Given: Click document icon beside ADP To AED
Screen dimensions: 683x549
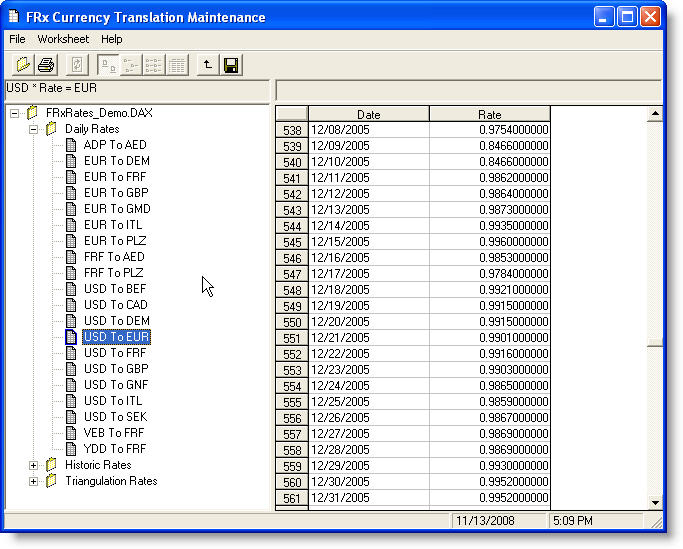Looking at the screenshot, I should [x=71, y=145].
